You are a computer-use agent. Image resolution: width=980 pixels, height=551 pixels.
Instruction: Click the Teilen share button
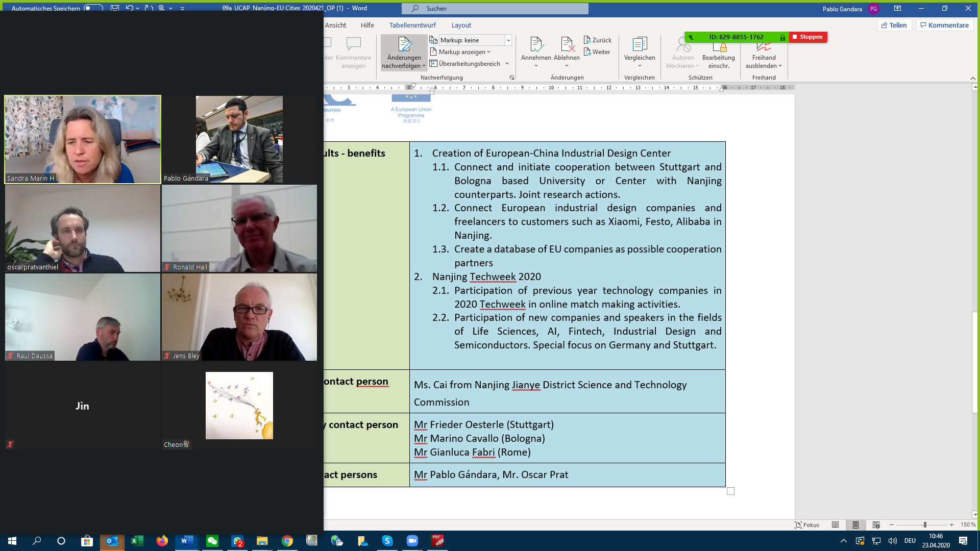click(894, 25)
